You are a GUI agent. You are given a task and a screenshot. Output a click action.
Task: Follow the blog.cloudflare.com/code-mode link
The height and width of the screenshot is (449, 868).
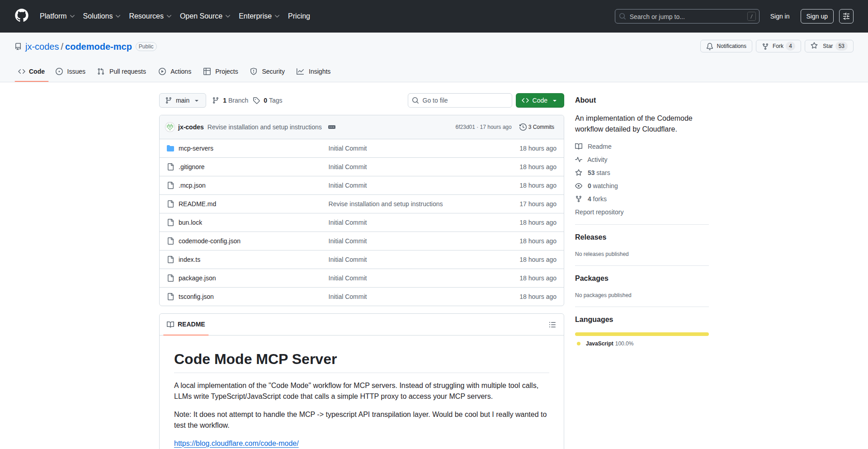[236, 443]
